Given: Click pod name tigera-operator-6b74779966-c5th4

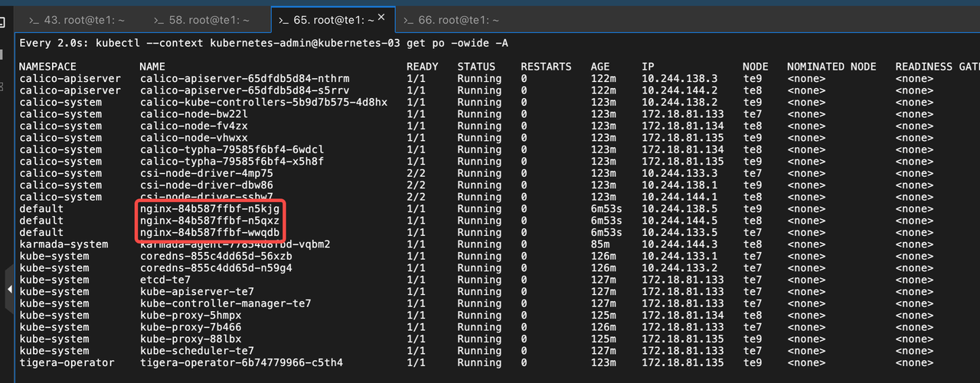Looking at the screenshot, I should (241, 363).
